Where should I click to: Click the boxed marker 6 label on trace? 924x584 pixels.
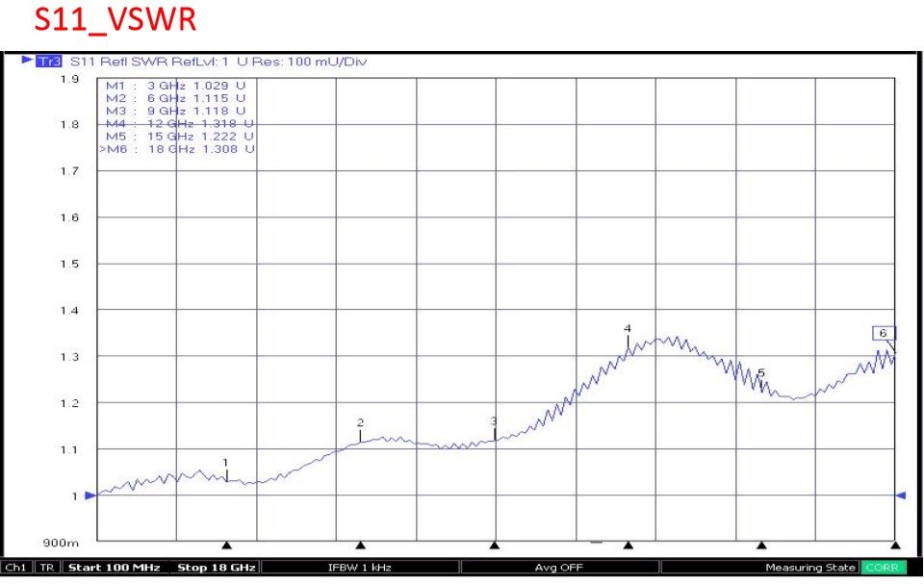pyautogui.click(x=883, y=333)
